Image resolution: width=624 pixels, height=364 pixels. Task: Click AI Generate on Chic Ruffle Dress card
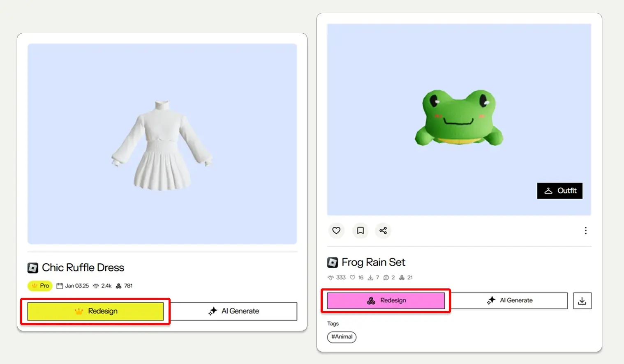point(233,311)
